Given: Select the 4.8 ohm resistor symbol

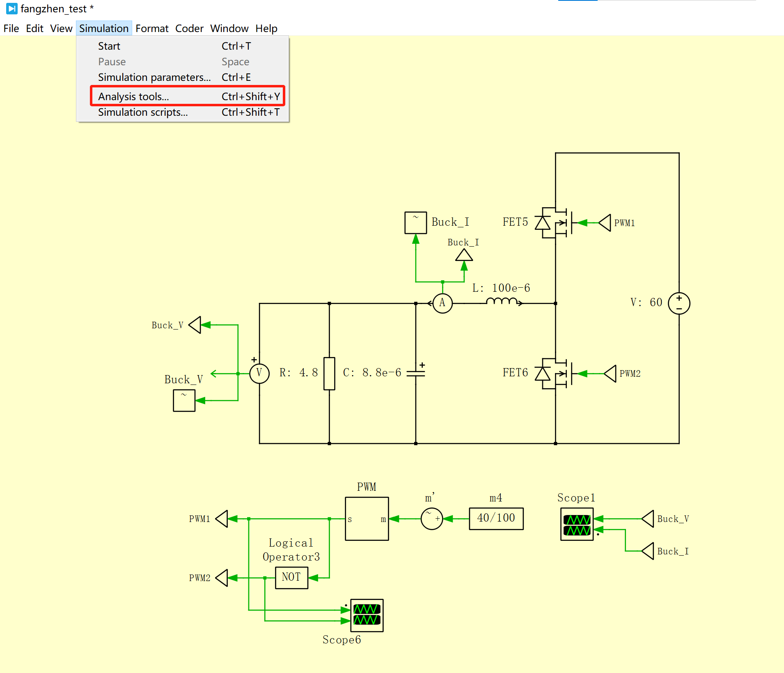Looking at the screenshot, I should coord(329,373).
